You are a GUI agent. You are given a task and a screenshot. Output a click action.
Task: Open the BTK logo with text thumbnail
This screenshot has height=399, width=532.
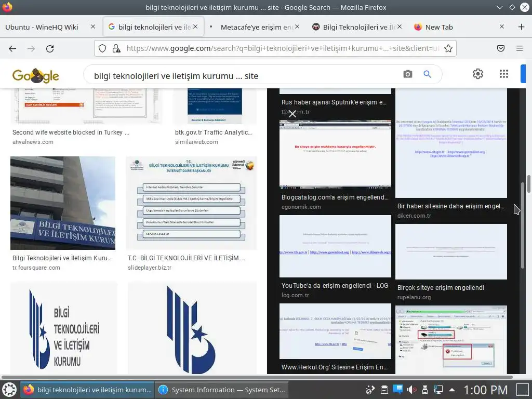click(x=64, y=328)
